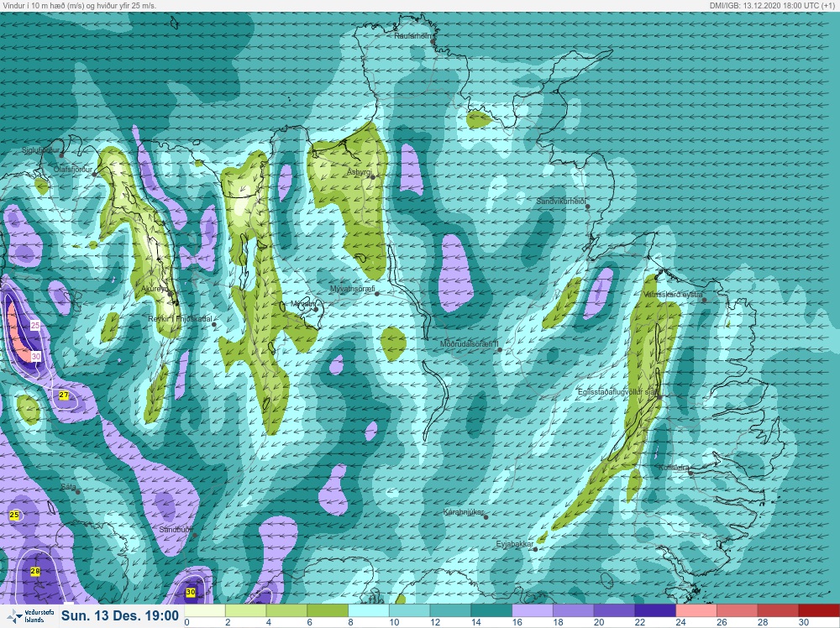The height and width of the screenshot is (628, 840).
Task: Select the Akureyri station label
Action: tap(155, 289)
